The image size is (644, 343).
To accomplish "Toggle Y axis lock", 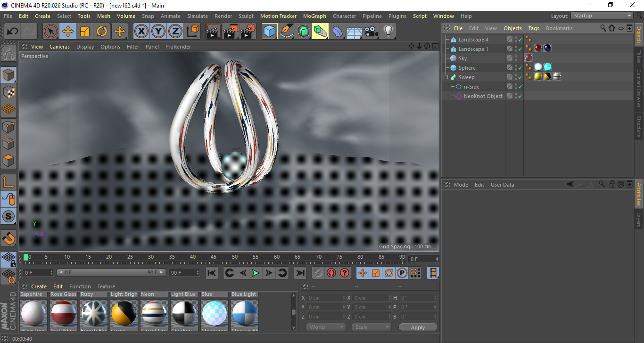I will [x=158, y=32].
